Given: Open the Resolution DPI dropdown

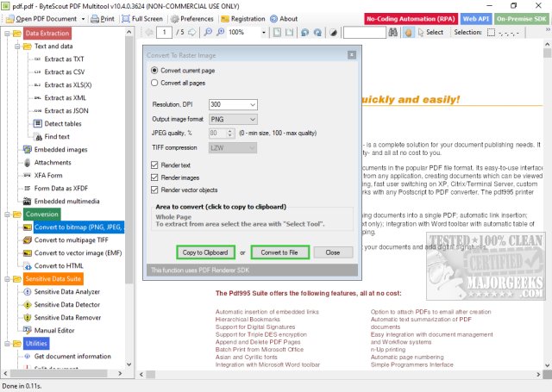Looking at the screenshot, I should tap(253, 104).
